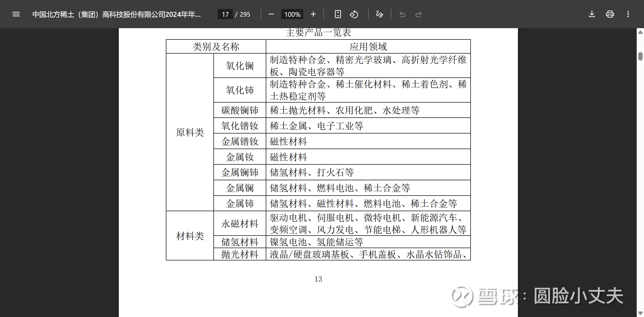The height and width of the screenshot is (317, 644).
Task: Download the PDF file
Action: click(x=592, y=14)
